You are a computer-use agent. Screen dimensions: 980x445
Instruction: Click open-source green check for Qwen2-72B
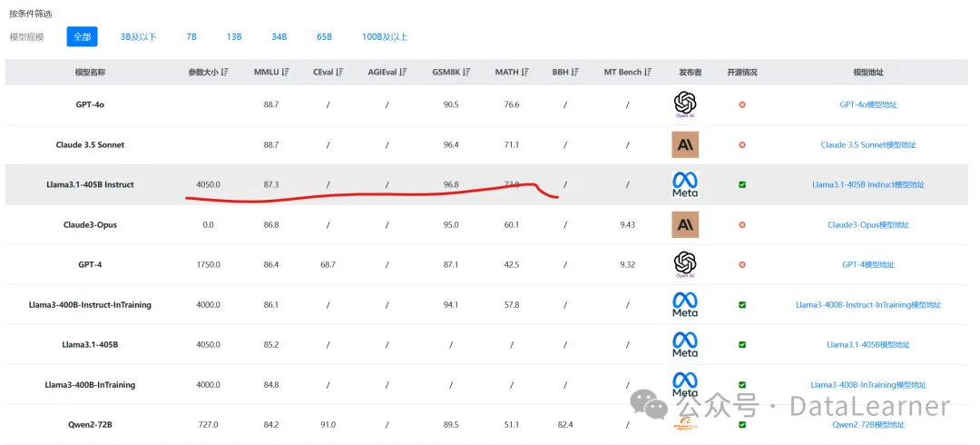[742, 424]
